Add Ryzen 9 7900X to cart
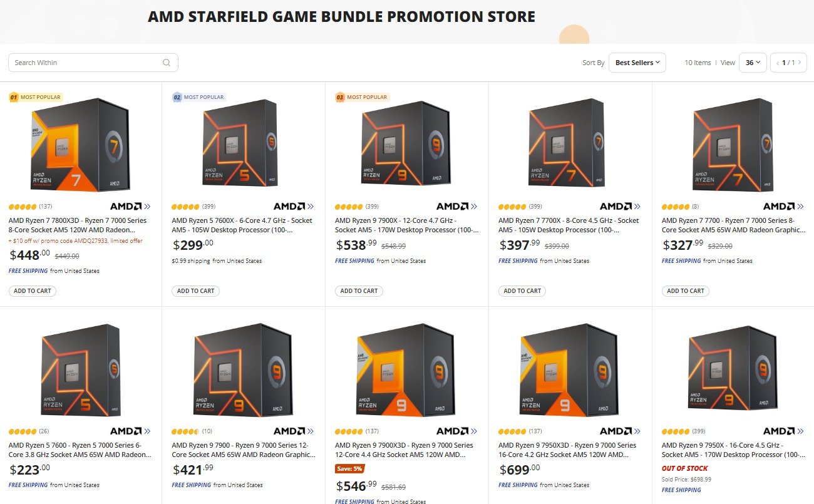 click(359, 291)
